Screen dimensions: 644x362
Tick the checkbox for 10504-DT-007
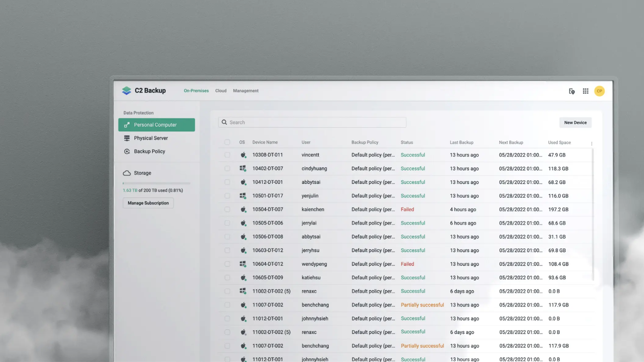tap(227, 209)
